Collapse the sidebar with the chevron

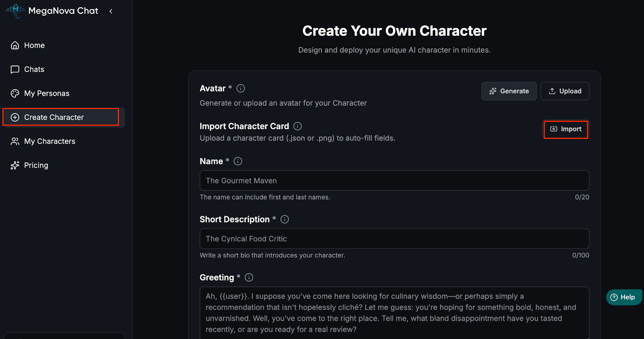pyautogui.click(x=111, y=11)
